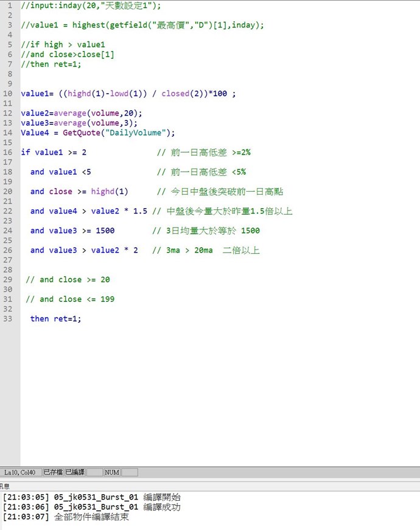Click the commented '// and close <= 199' line
The height and width of the screenshot is (530, 420).
pyautogui.click(x=70, y=299)
